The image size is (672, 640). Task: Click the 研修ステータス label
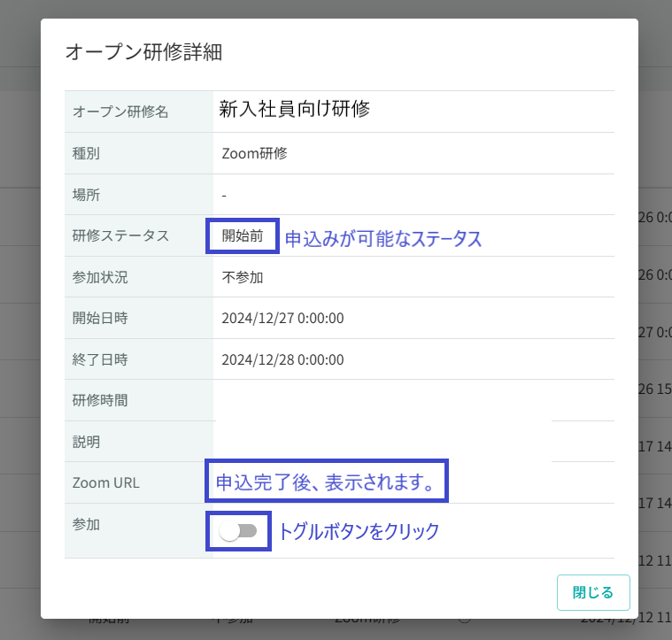120,235
